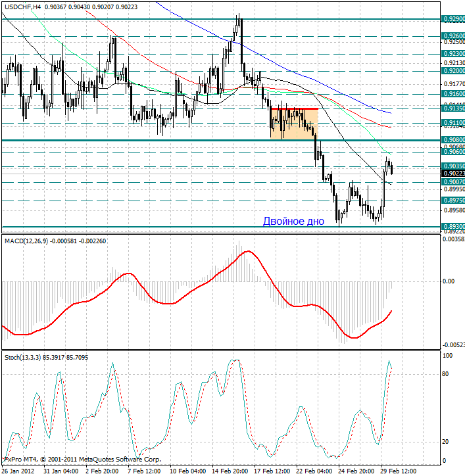This screenshot has height=476, width=465.
Task: Click the Stochastic 20 level scale value
Action: pos(445,442)
